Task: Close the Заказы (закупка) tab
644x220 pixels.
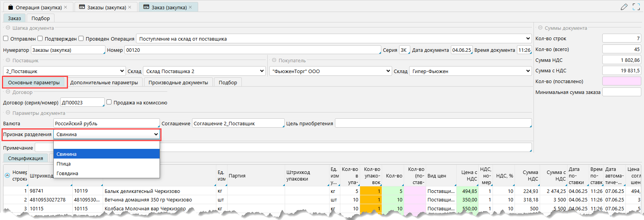Action: point(130,7)
